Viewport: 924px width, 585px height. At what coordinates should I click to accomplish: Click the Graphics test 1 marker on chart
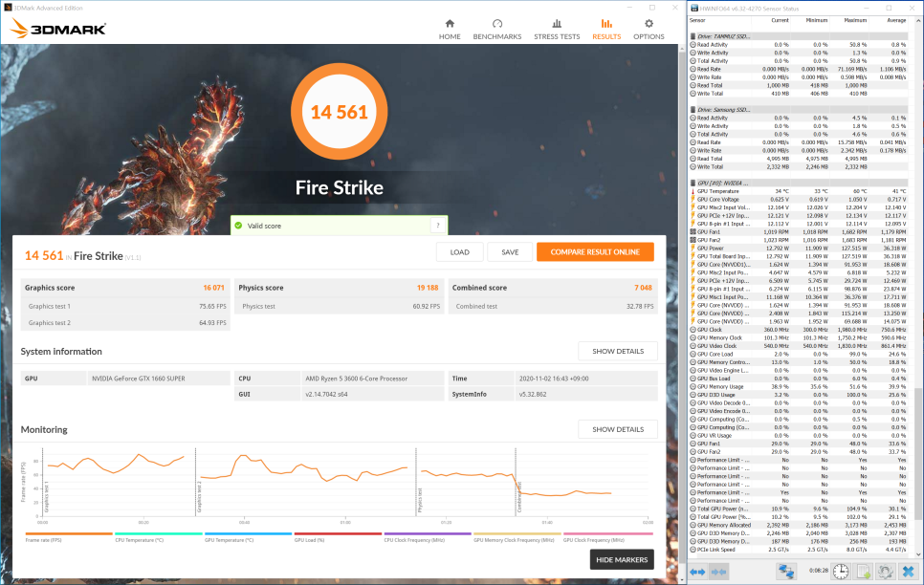(x=46, y=495)
